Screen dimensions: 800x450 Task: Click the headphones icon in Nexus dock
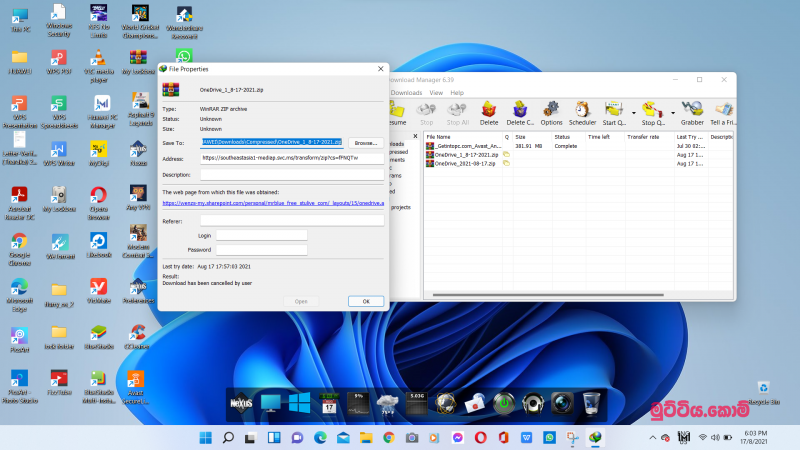533,404
